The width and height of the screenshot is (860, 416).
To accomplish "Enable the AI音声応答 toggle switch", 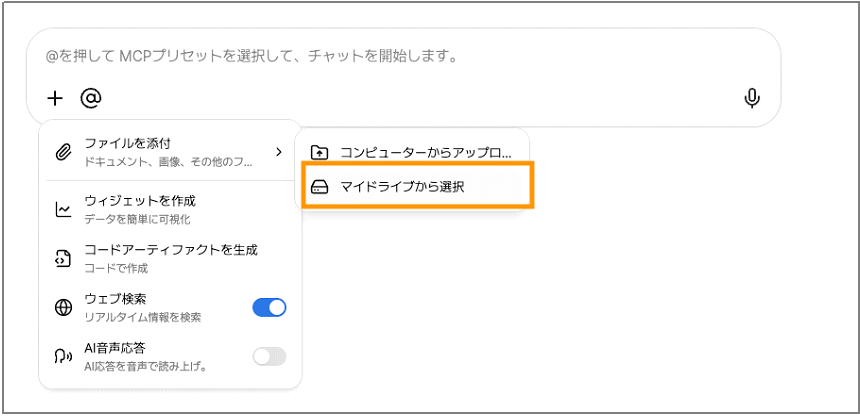I will (269, 356).
